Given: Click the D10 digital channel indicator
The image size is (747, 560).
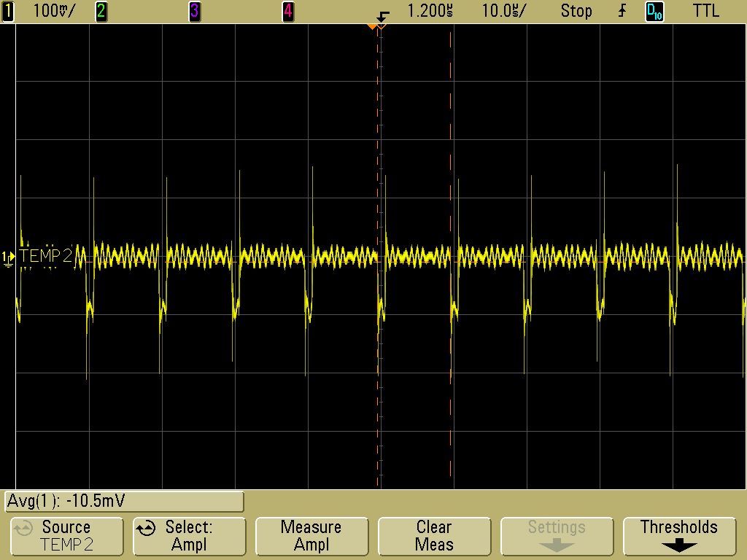Looking at the screenshot, I should [654, 11].
